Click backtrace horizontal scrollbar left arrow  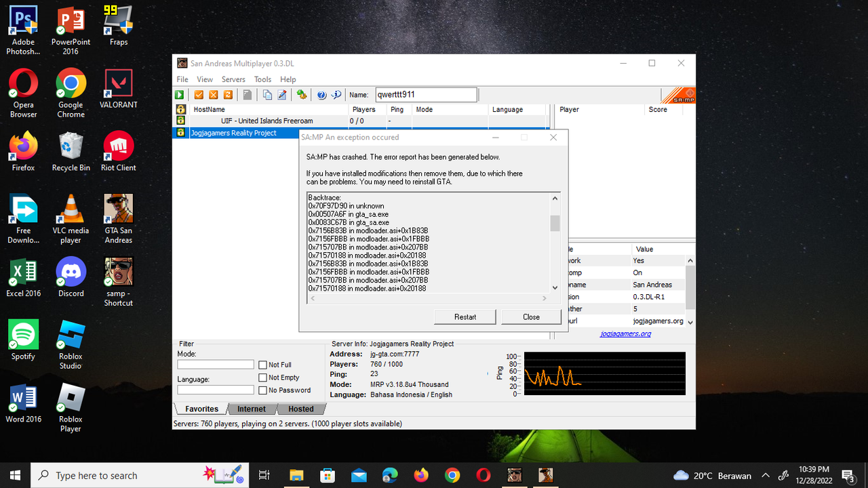click(313, 298)
